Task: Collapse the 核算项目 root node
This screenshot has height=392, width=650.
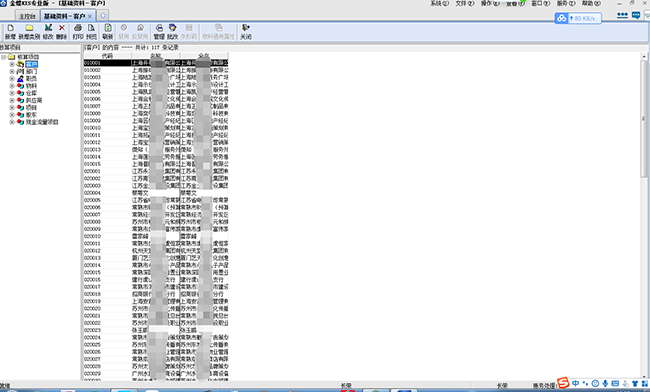Action: [x=4, y=57]
